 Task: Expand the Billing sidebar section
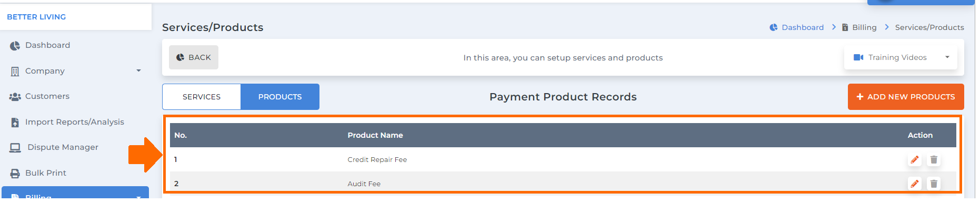point(75,192)
